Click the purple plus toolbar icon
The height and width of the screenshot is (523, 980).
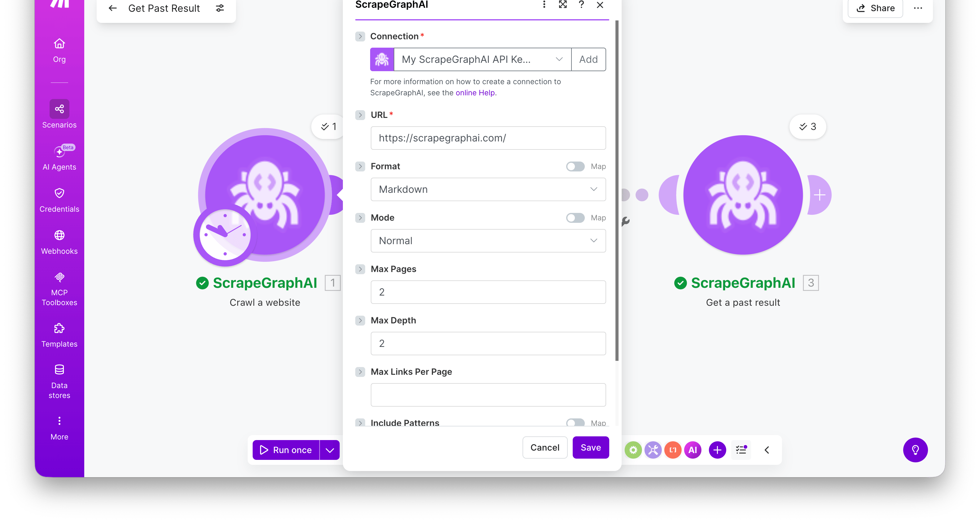(717, 450)
